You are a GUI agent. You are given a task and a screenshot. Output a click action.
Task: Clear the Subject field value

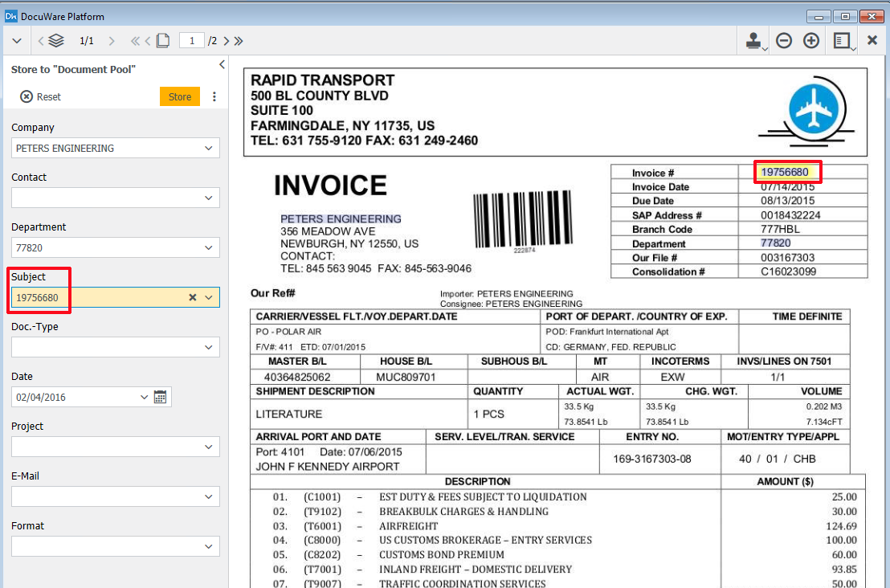coord(193,297)
